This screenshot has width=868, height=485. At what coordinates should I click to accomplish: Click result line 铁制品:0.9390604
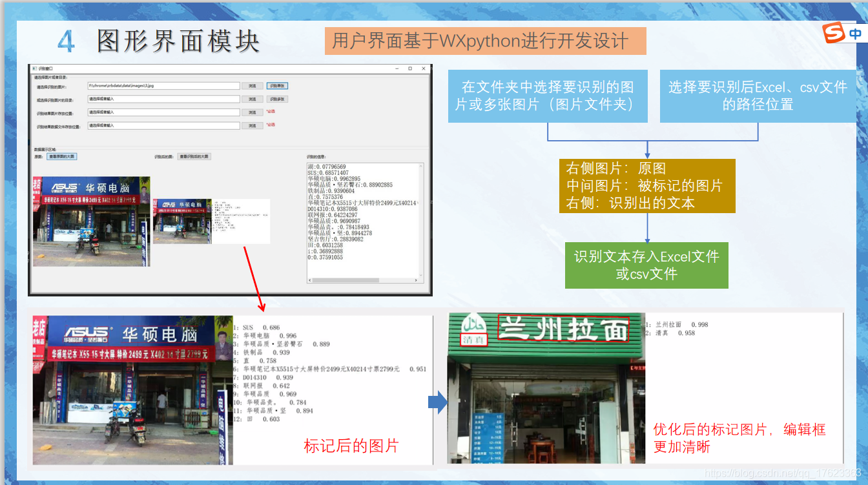pyautogui.click(x=331, y=191)
